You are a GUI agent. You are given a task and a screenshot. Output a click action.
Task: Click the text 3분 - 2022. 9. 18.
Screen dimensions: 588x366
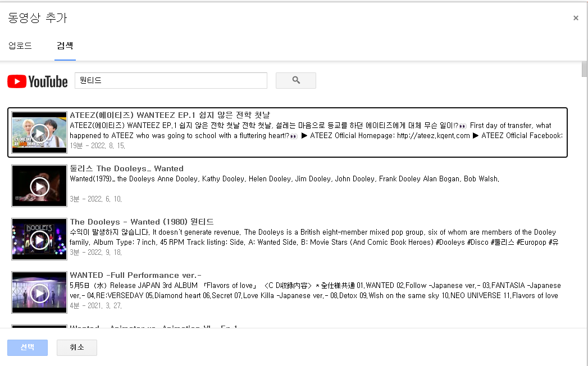click(95, 253)
